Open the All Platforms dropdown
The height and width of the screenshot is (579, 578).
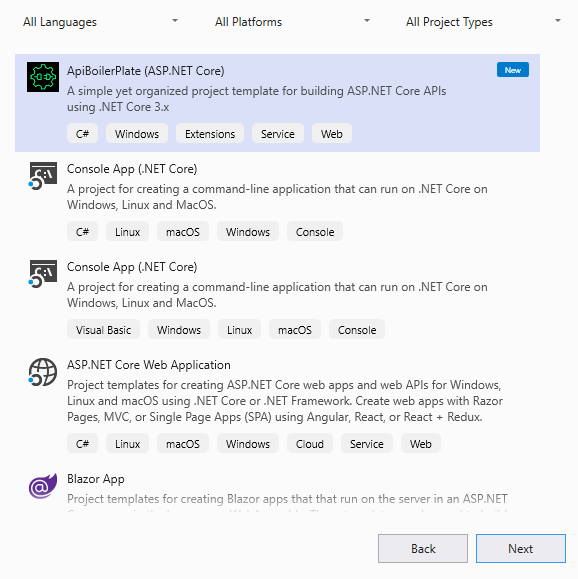[x=292, y=22]
